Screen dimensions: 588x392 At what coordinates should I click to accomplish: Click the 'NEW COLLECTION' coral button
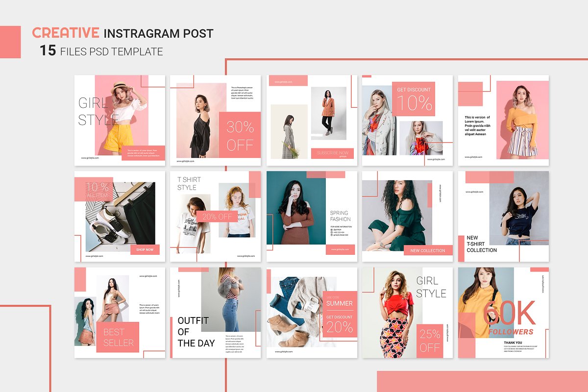428,250
